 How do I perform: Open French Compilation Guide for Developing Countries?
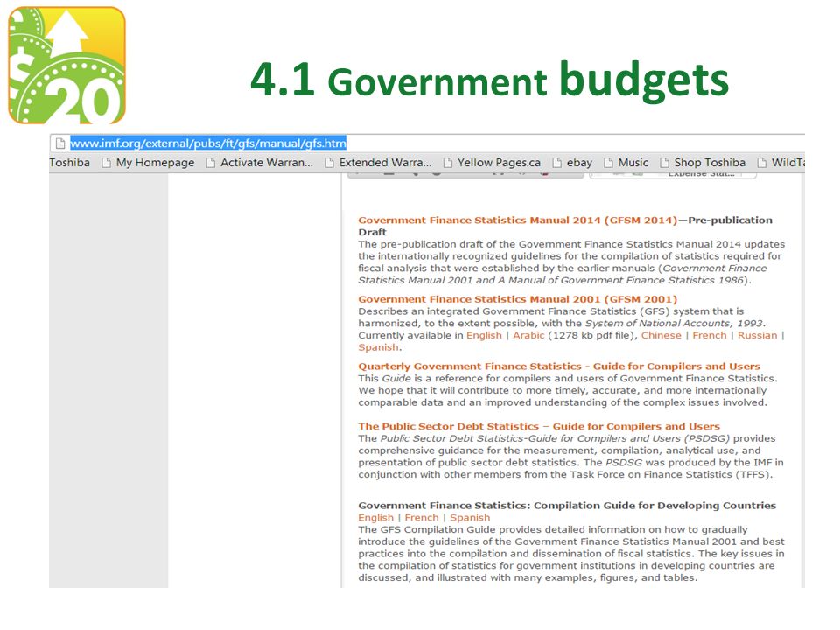click(422, 517)
